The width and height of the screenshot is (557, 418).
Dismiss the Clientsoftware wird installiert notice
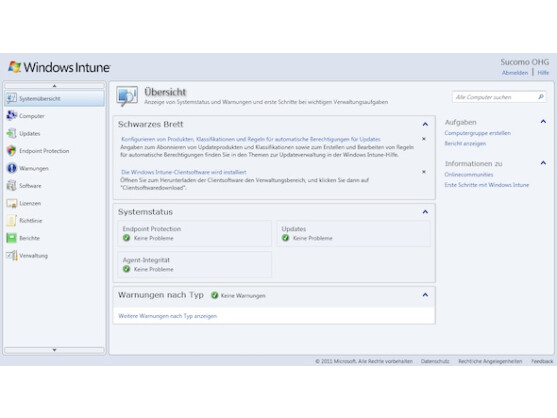coord(424,172)
